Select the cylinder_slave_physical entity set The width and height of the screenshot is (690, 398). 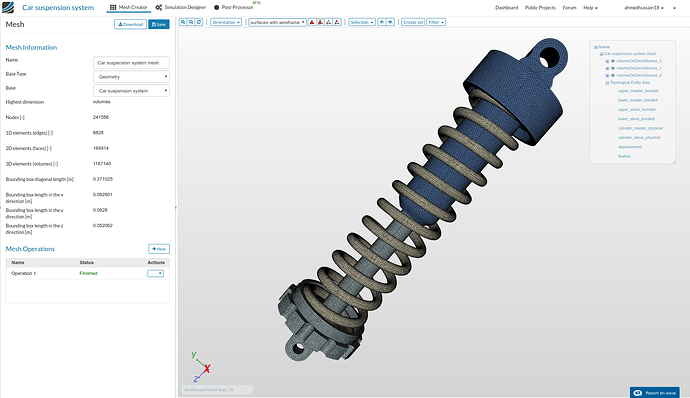[x=639, y=137]
